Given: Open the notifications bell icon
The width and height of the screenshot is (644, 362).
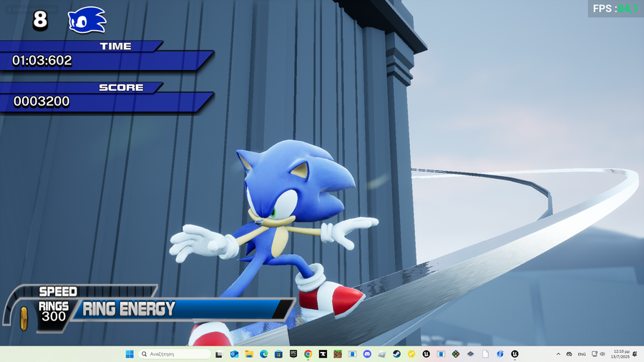Looking at the screenshot, I should click(x=635, y=354).
